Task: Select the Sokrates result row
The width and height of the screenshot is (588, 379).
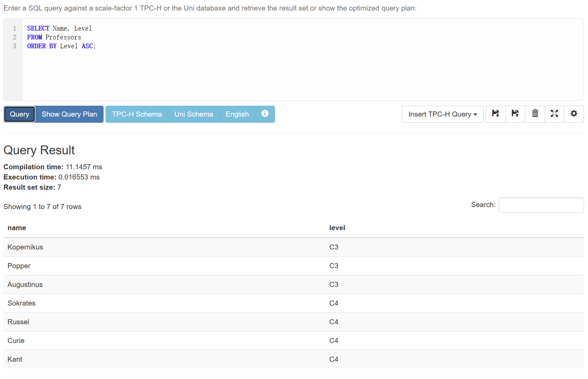Action: [x=22, y=303]
